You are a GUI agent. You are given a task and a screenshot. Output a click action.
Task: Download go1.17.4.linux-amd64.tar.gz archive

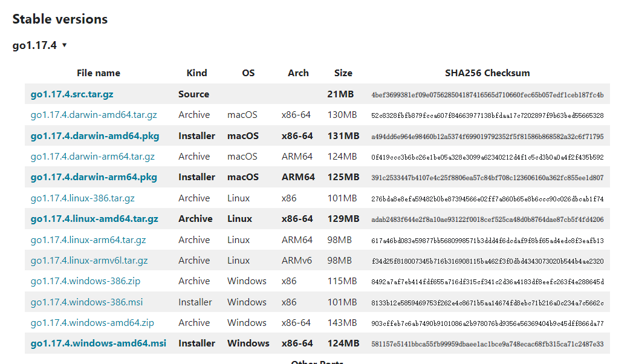[94, 219]
